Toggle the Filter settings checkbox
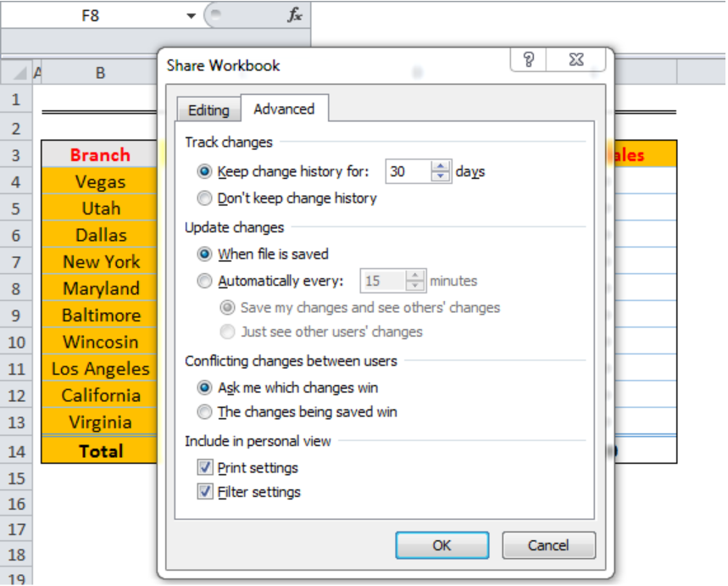The height and width of the screenshot is (586, 728). click(x=204, y=492)
